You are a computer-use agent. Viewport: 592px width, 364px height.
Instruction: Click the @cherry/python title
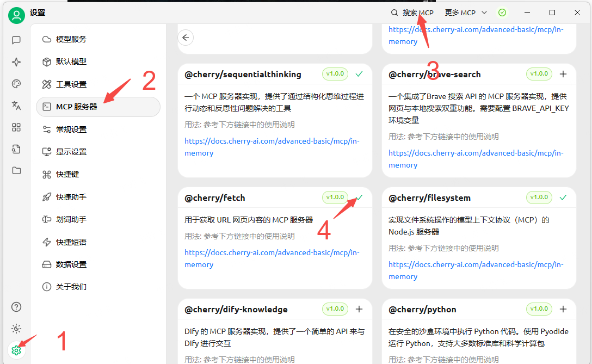(x=422, y=310)
